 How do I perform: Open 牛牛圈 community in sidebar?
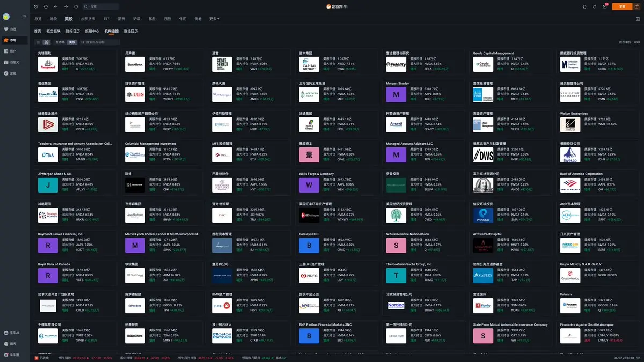[x=12, y=354]
